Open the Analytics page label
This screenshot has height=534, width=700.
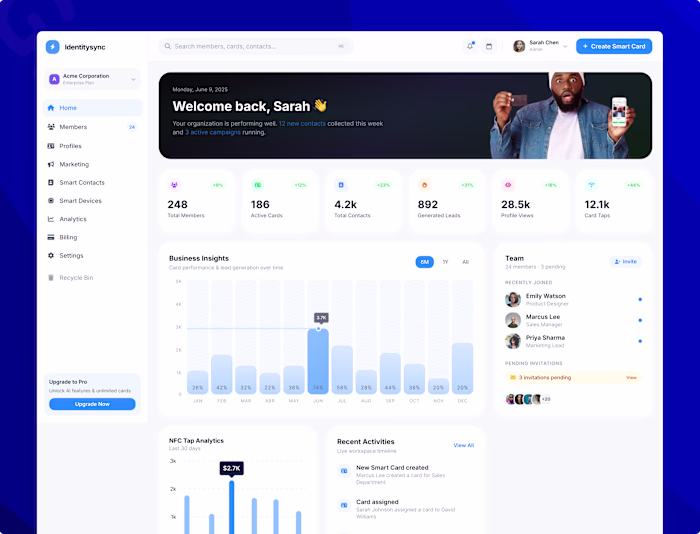coord(73,219)
